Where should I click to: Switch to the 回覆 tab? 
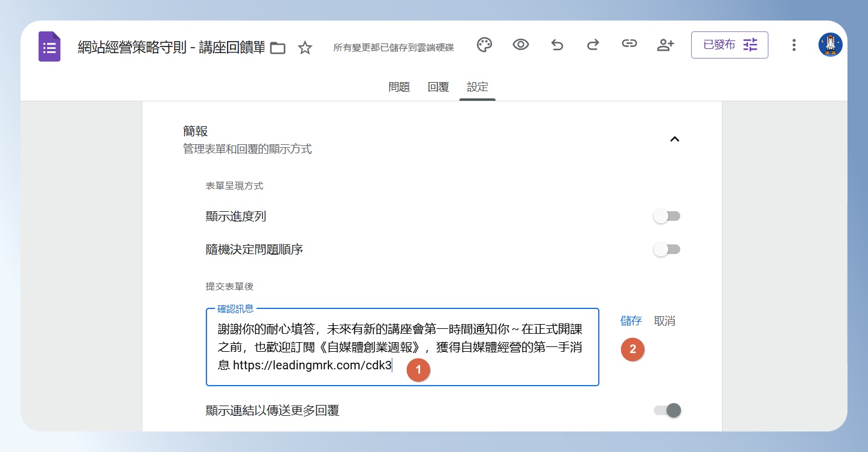pos(438,87)
